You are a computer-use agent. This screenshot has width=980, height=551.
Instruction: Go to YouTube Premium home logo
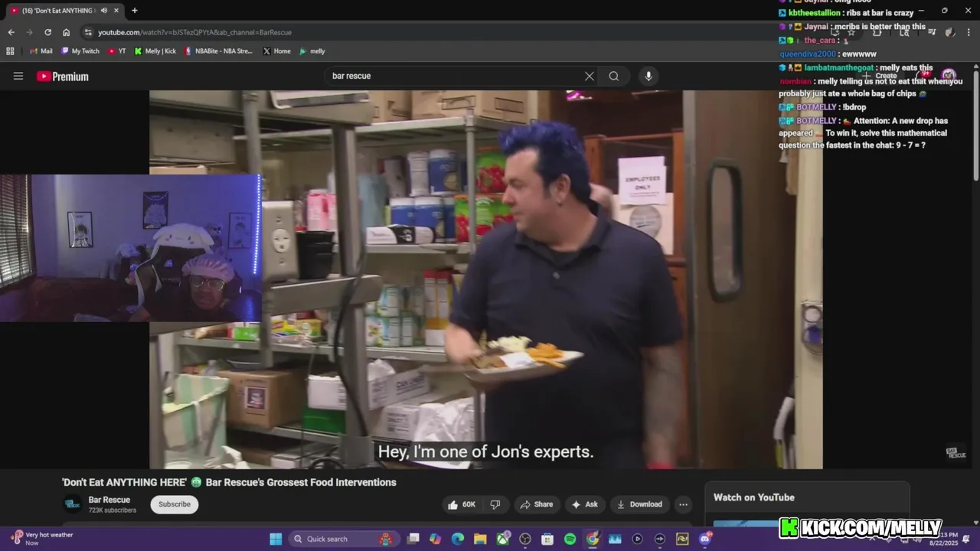point(63,77)
